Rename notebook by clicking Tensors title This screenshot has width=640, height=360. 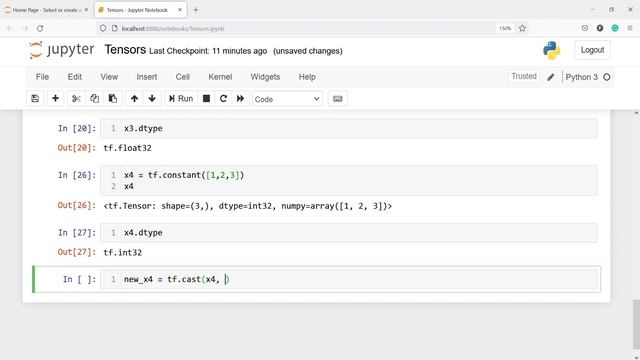(125, 50)
